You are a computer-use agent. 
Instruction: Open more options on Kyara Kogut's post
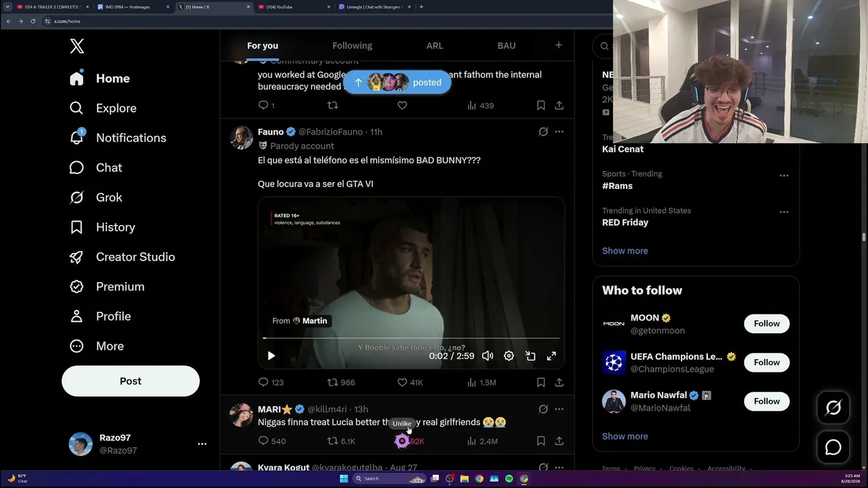point(559,467)
